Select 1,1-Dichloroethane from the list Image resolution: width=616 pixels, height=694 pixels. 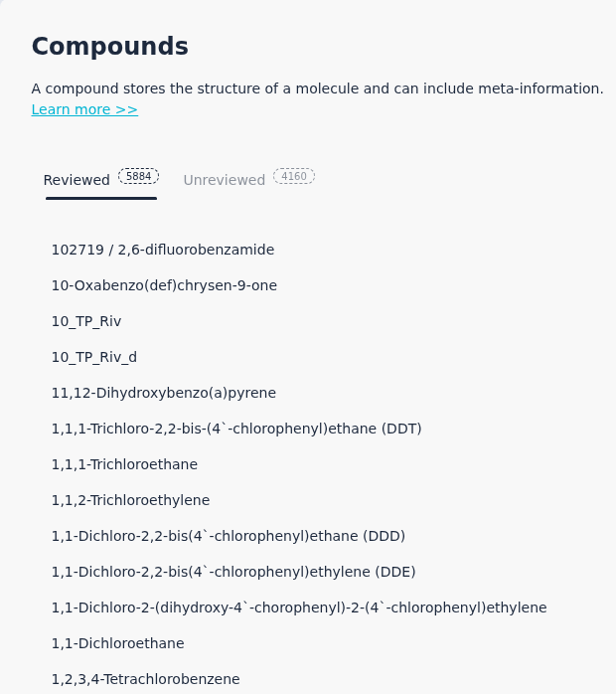pyautogui.click(x=117, y=643)
